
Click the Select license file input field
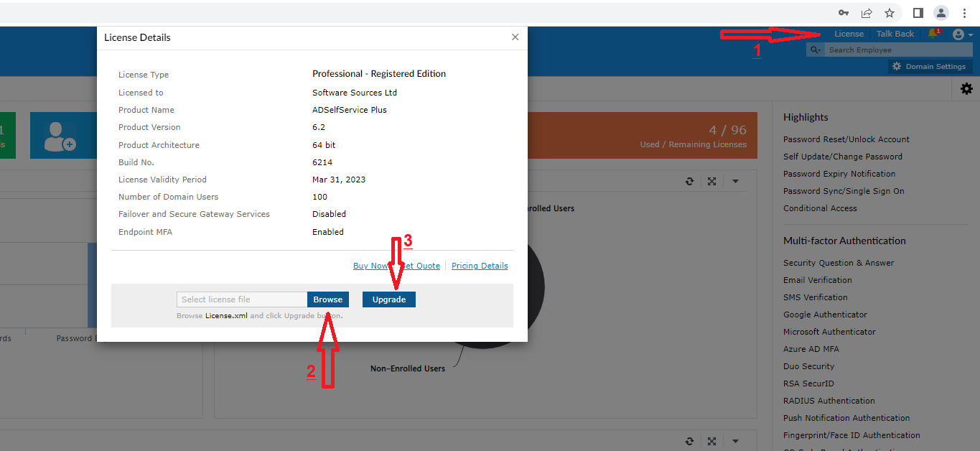tap(242, 299)
